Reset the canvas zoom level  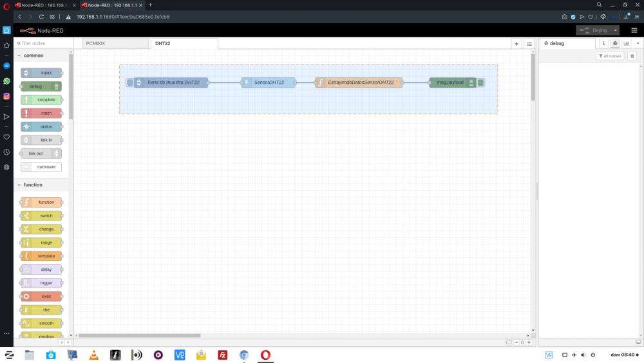[x=522, y=342]
